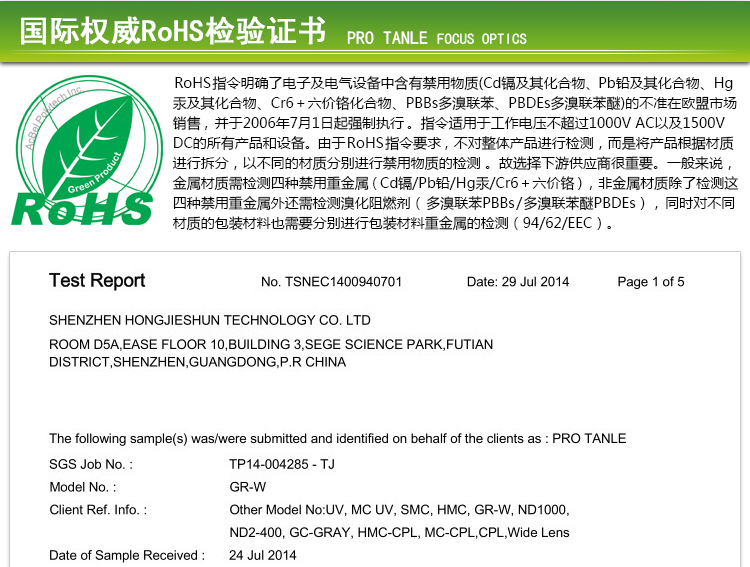750x567 pixels.
Task: Click the green banner title 国际权威RoHS检验证书
Action: tap(173, 31)
